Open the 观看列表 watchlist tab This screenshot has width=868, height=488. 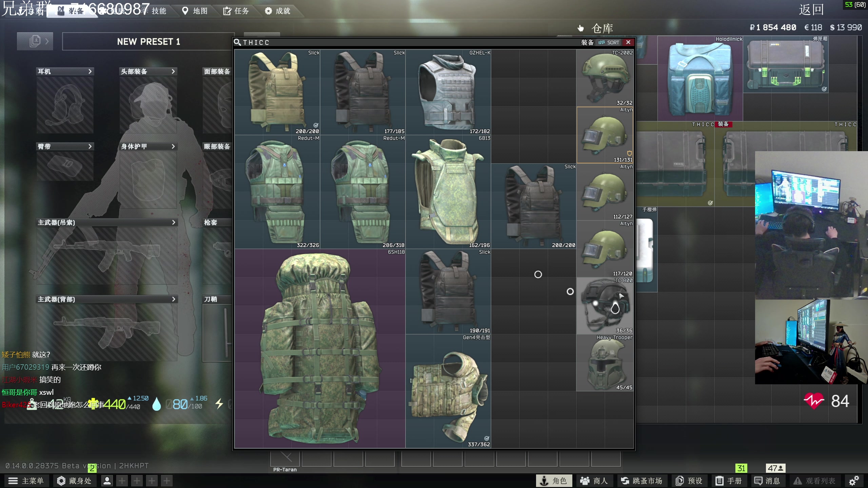(x=815, y=481)
